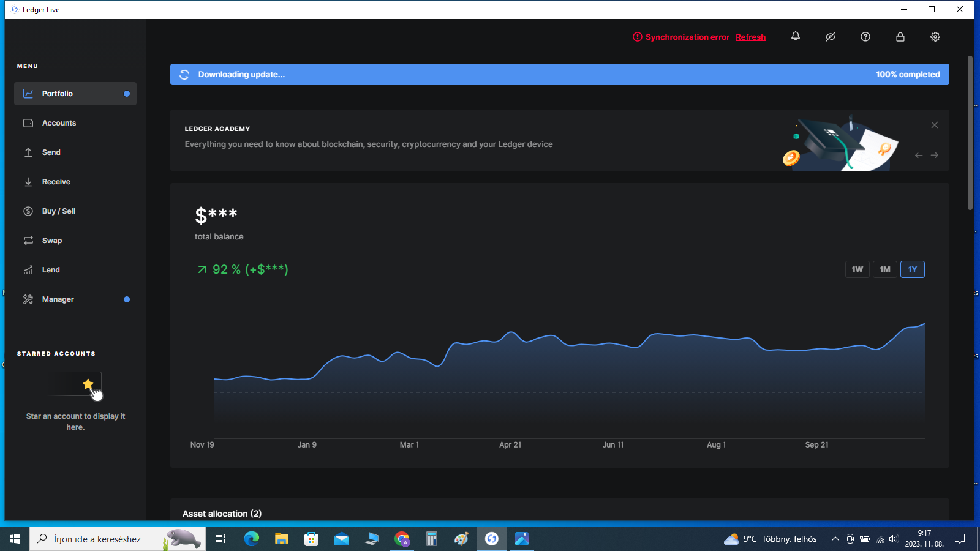Click the Manager tools icon

tap(28, 299)
